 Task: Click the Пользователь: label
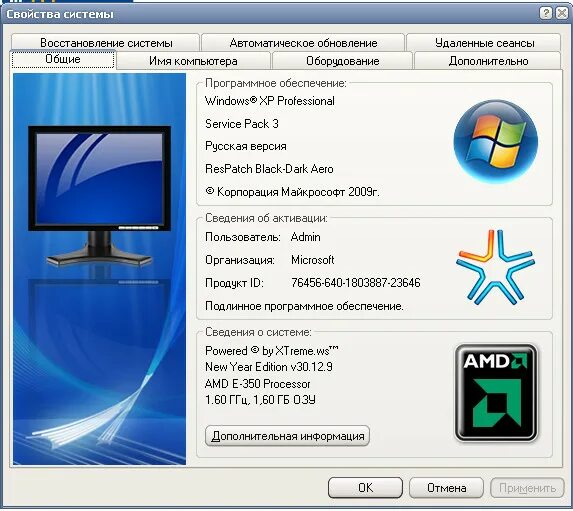pos(243,237)
